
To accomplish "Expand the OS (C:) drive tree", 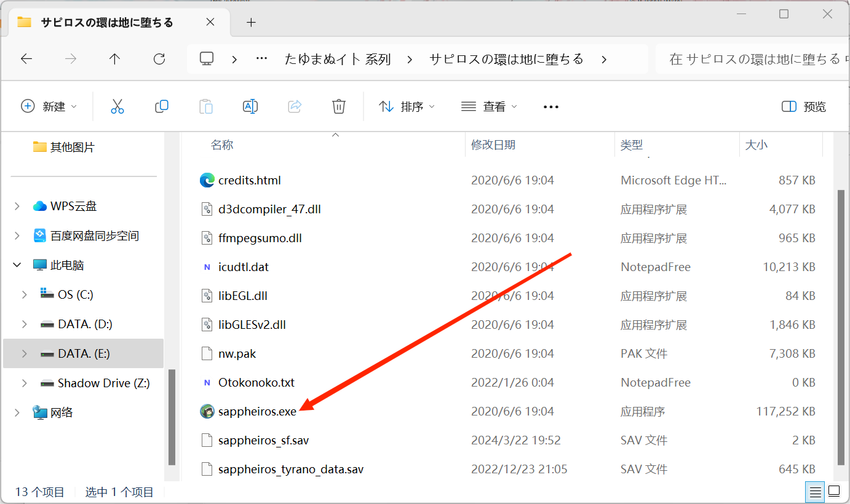I will (25, 295).
